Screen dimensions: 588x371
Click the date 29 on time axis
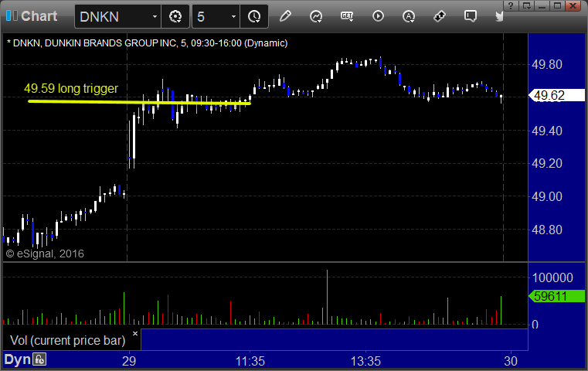point(129,361)
